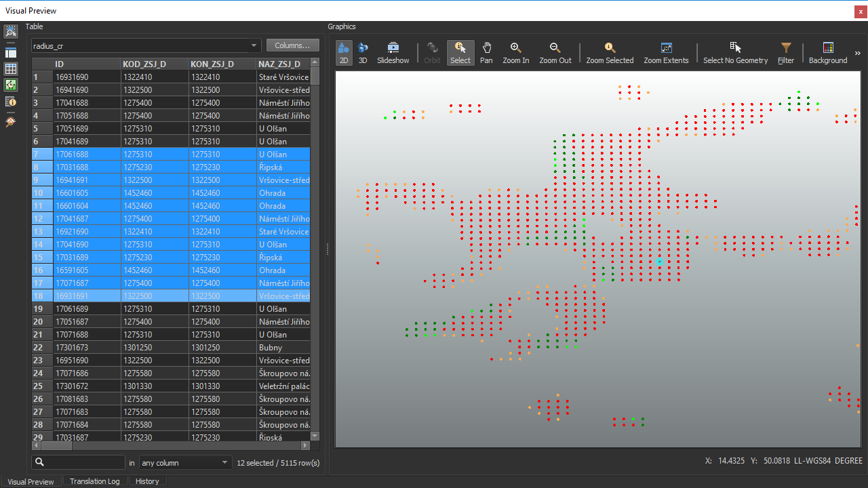Click the horizontal scrollbar right arrow

[305, 445]
